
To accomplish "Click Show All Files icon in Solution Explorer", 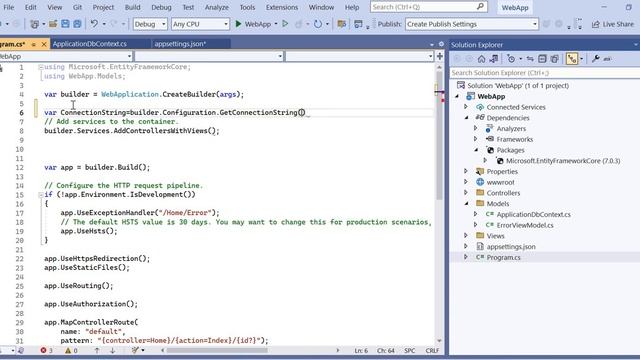I will pyautogui.click(x=554, y=59).
